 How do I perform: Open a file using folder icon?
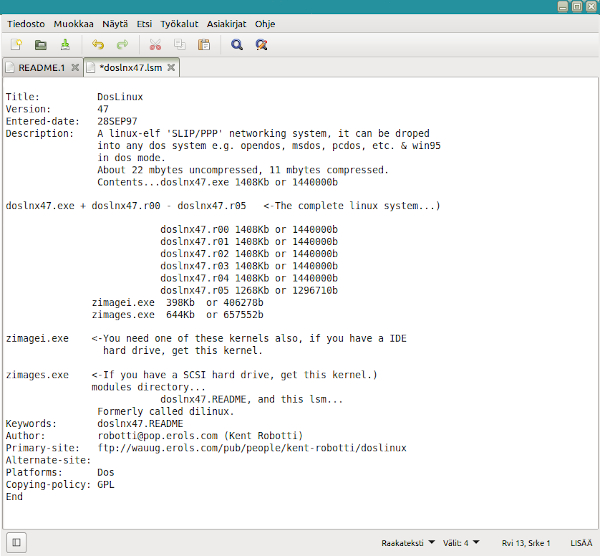41,45
